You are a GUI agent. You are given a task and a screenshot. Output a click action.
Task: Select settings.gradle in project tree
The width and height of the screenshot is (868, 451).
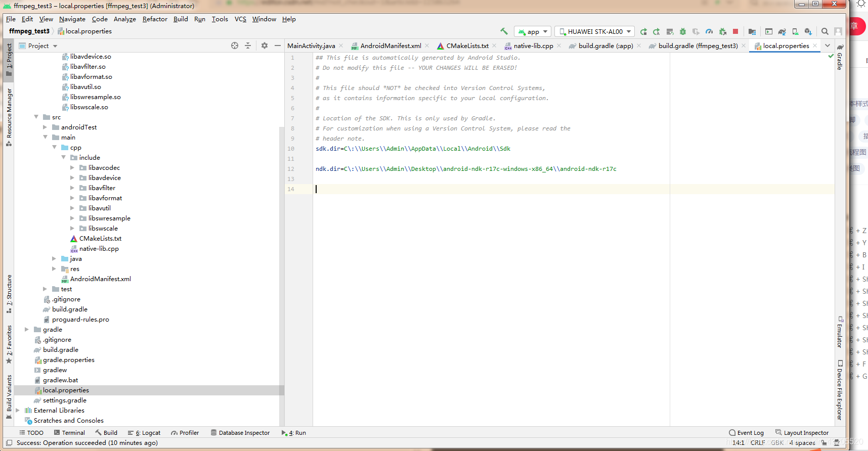coord(64,400)
